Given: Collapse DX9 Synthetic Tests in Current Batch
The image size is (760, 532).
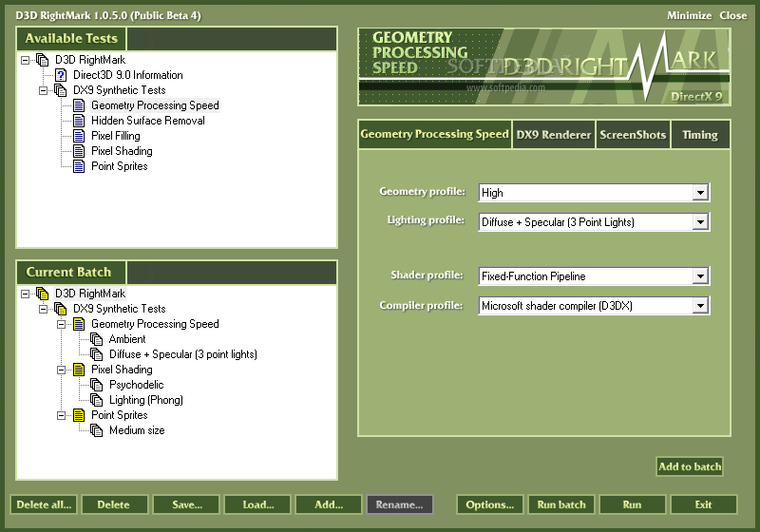Looking at the screenshot, I should pyautogui.click(x=43, y=309).
